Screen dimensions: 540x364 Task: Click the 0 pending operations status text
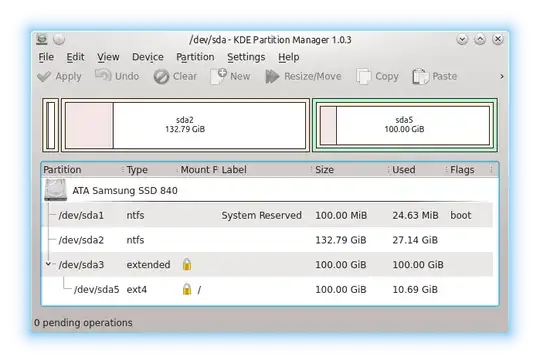coord(83,323)
